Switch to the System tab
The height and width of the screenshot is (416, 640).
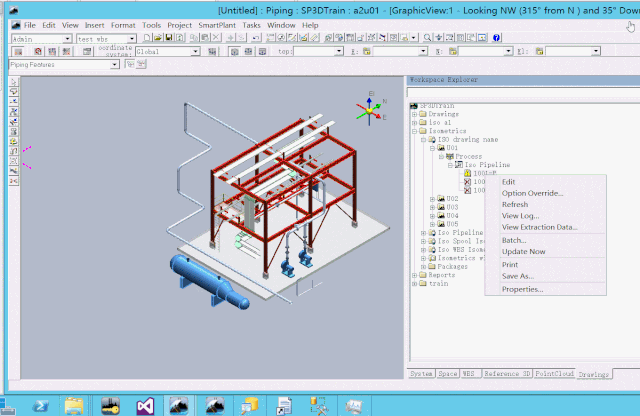tap(421, 374)
